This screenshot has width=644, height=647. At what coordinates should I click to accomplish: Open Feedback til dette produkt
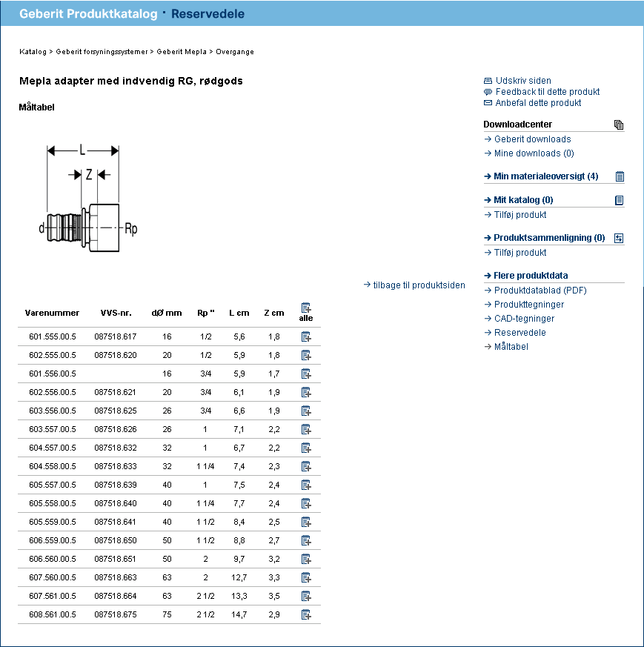tap(548, 92)
